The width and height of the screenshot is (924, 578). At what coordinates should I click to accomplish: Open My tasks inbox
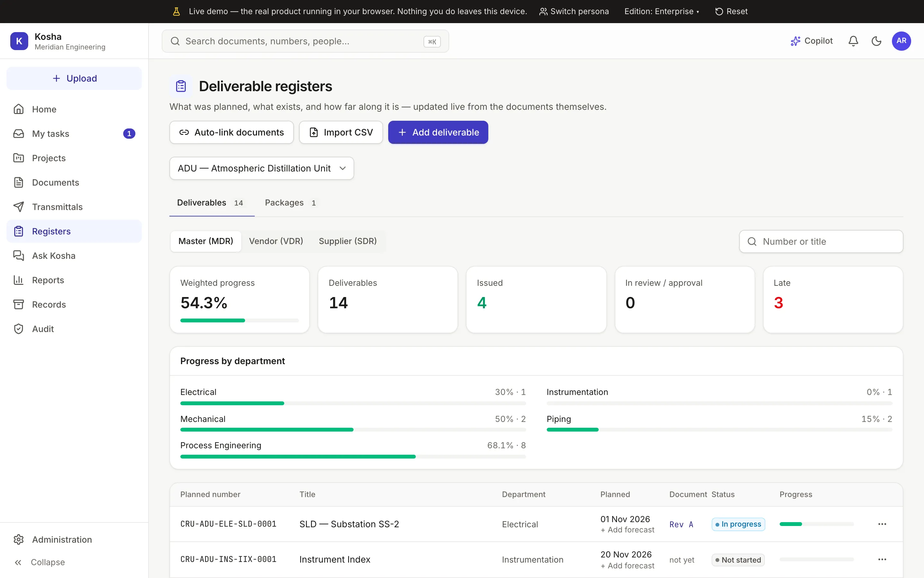[x=74, y=134]
